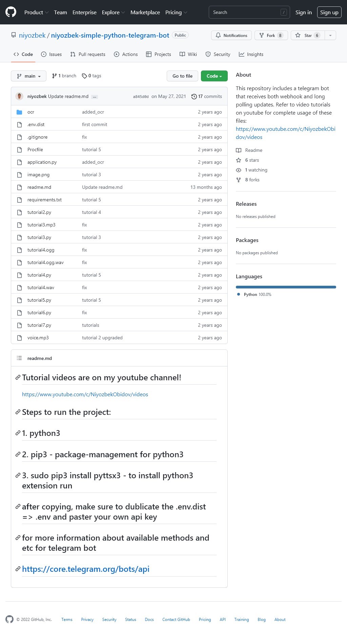Open Notifications for this repository
Screen dimensions: 347x644
coord(231,35)
